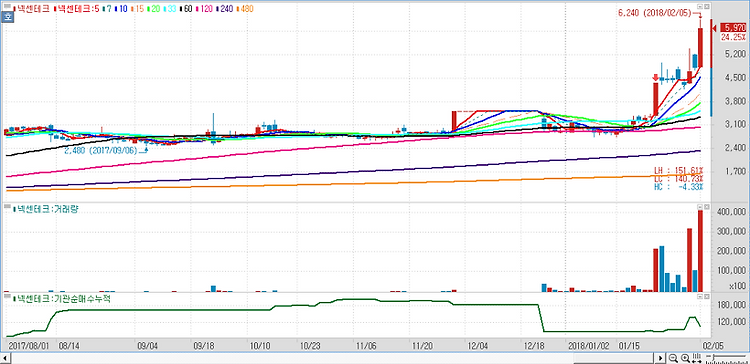Minimize the price chart panel
Image resolution: width=750 pixels, height=364 pixels.
click(x=700, y=7)
